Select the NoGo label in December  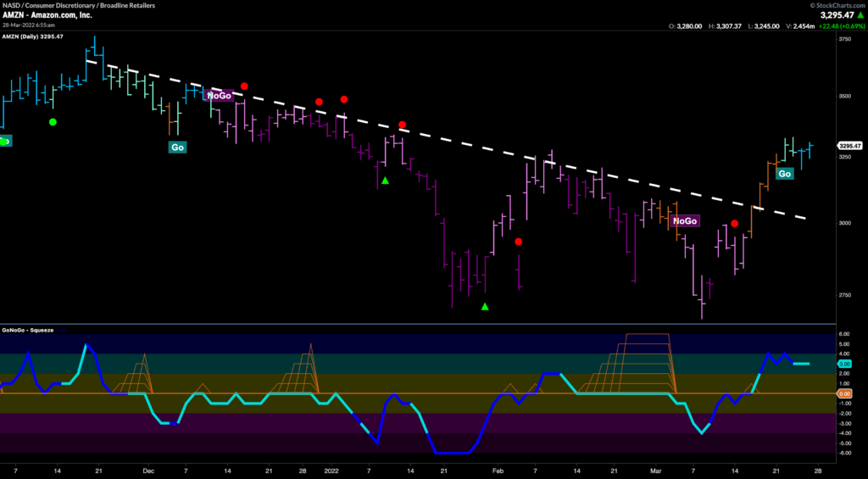tap(219, 96)
